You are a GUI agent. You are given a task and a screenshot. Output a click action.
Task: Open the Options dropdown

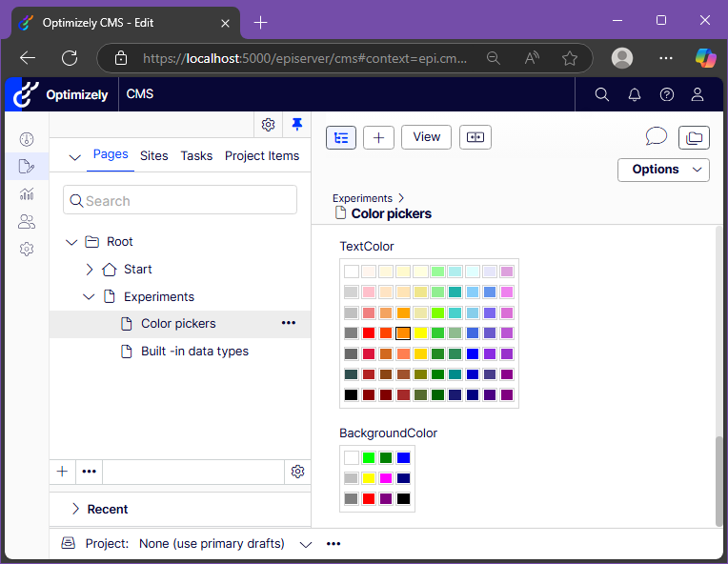663,170
